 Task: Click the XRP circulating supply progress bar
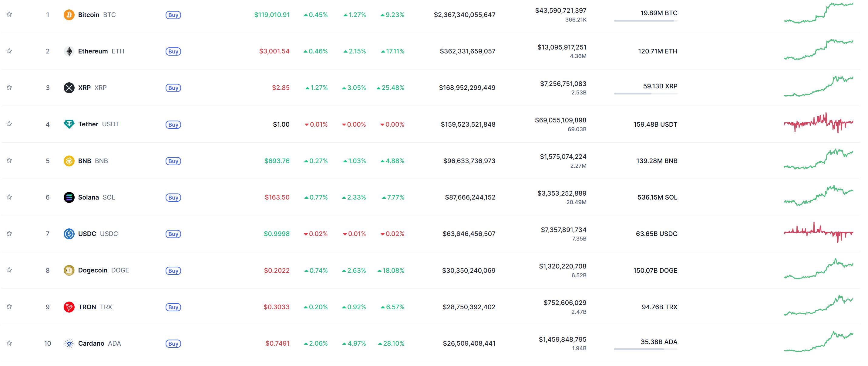pyautogui.click(x=645, y=94)
